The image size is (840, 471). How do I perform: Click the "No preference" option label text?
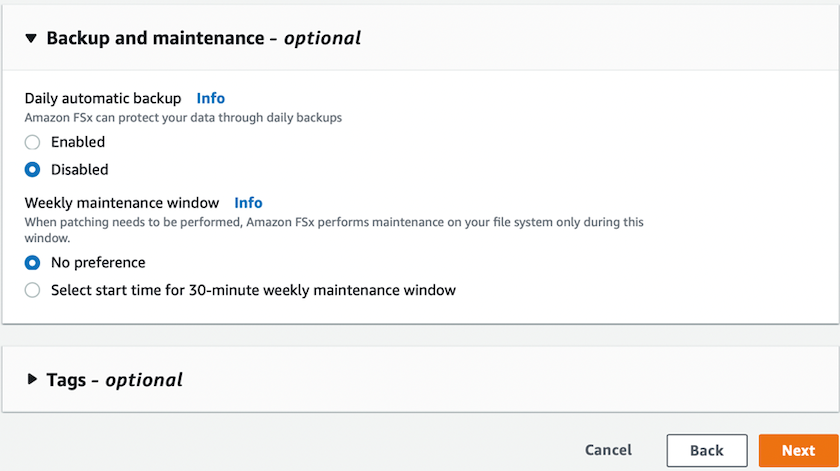(x=98, y=263)
